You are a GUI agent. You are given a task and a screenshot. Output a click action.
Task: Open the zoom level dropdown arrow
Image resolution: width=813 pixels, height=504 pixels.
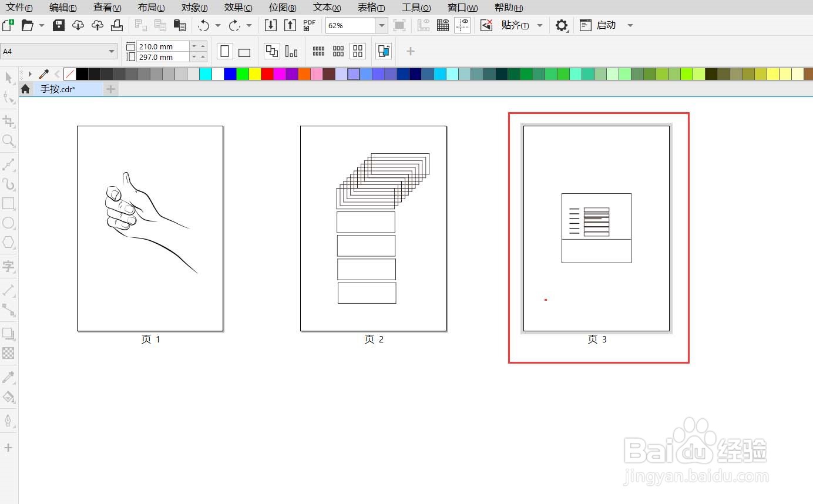pyautogui.click(x=382, y=25)
